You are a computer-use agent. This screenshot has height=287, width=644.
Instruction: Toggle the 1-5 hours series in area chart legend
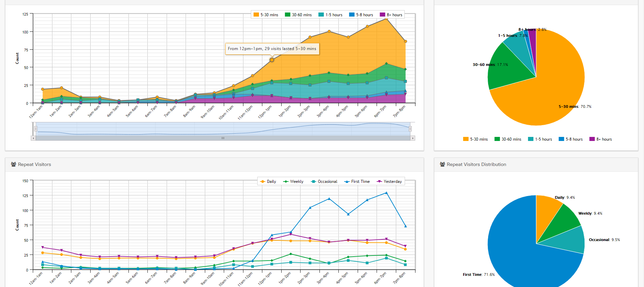click(x=330, y=15)
